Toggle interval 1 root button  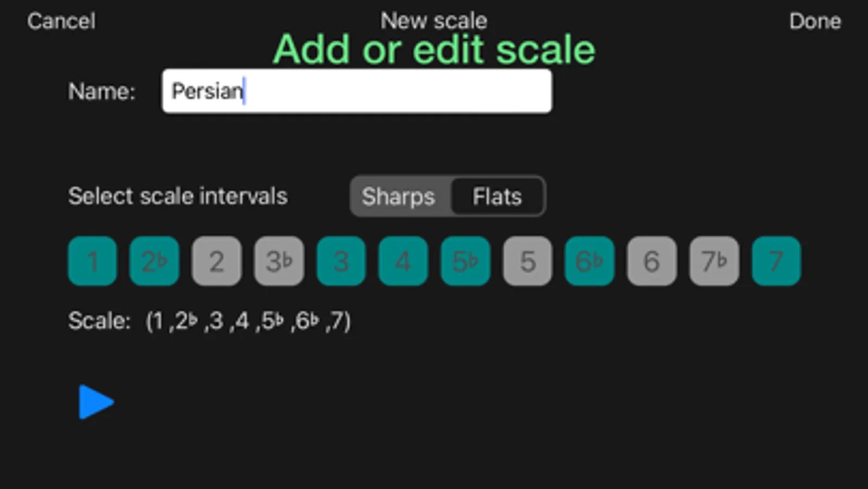[92, 261]
